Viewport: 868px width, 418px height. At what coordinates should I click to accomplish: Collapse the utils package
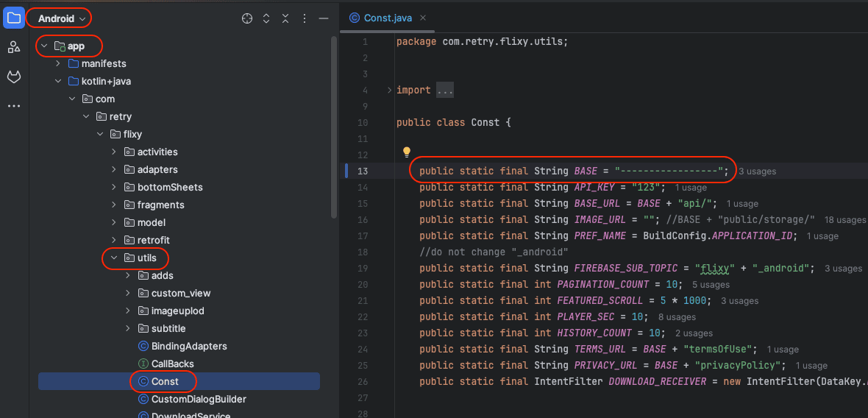click(x=114, y=258)
